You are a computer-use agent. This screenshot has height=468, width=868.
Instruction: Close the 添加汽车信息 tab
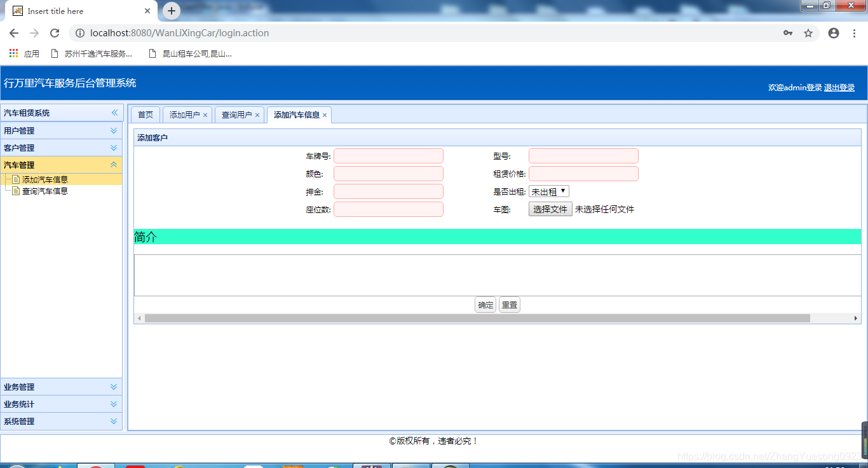coord(325,115)
